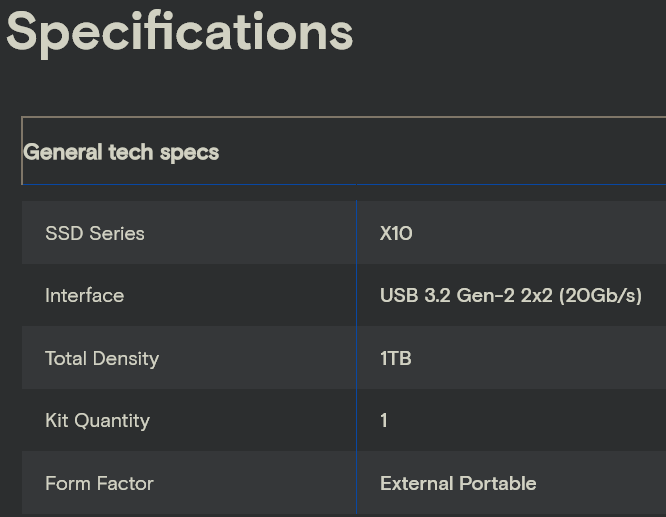Image resolution: width=666 pixels, height=517 pixels.
Task: Click the word "Portable" in form factor value
Action: coord(499,483)
